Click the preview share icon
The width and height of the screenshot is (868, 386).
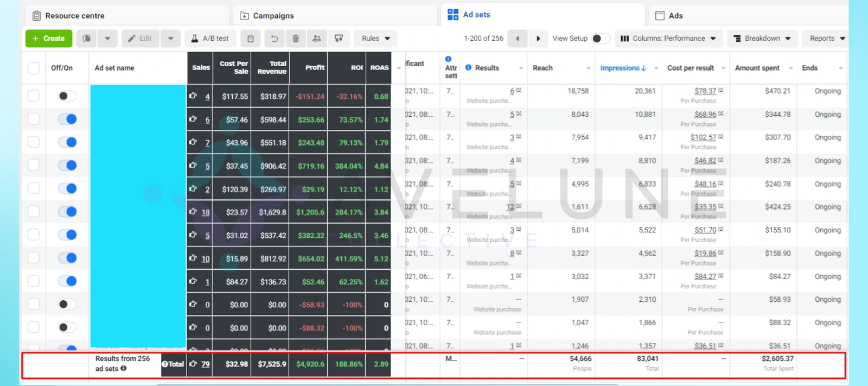339,39
